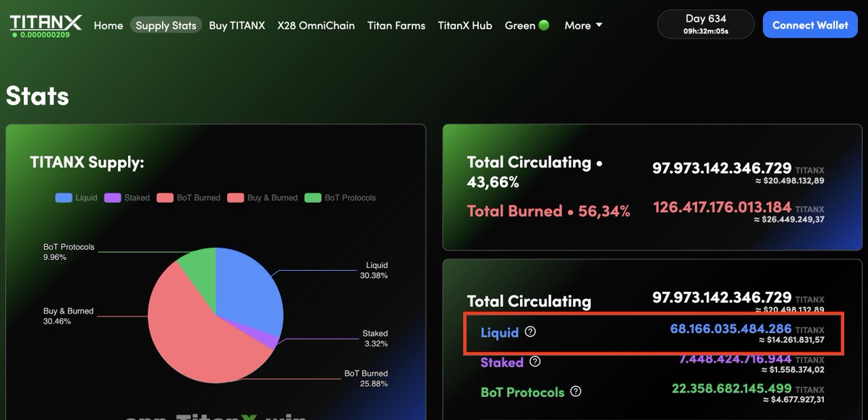Toggle the BoT Burned legend swatch

pyautogui.click(x=165, y=198)
